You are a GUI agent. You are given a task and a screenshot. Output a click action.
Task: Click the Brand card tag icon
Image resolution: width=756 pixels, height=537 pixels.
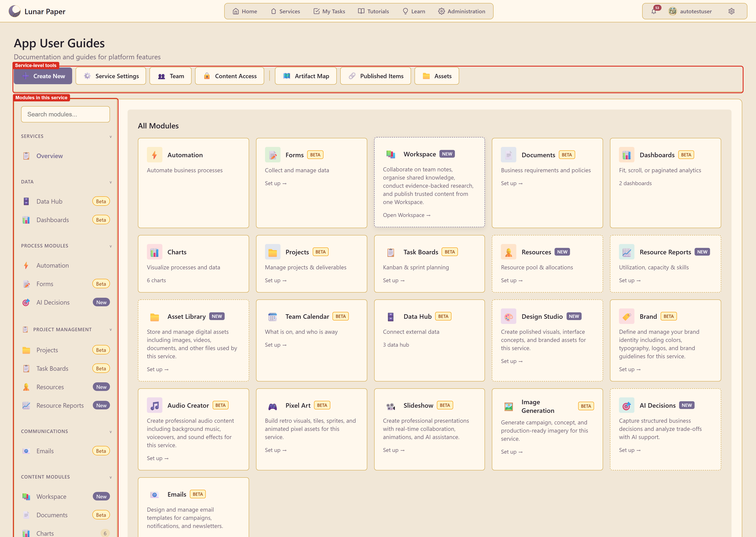coord(626,316)
